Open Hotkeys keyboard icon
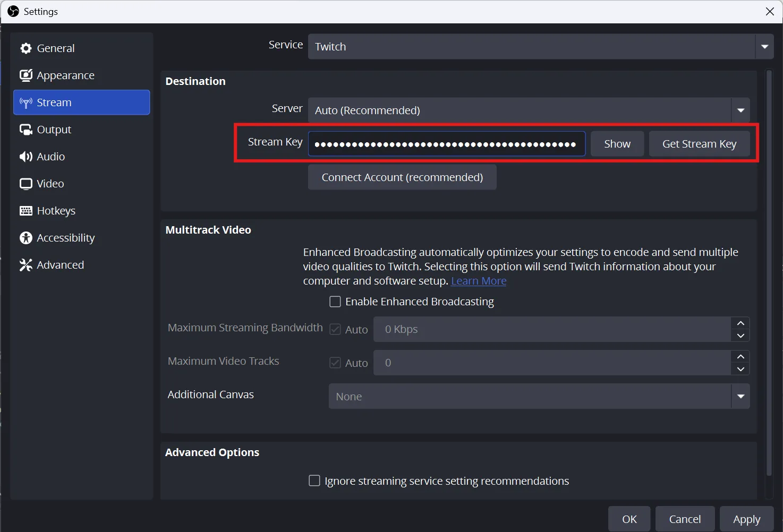The image size is (783, 532). (25, 211)
